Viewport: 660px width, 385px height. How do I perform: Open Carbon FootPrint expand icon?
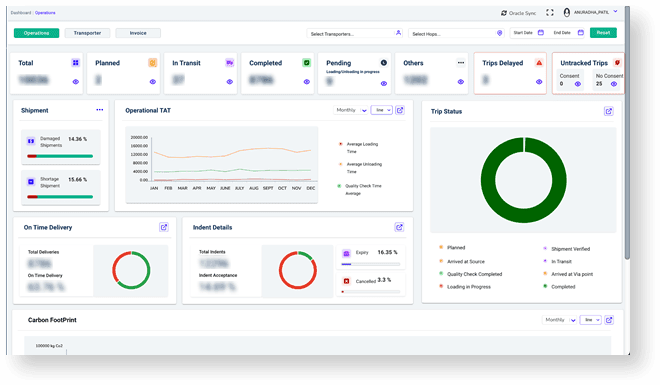pyautogui.click(x=609, y=320)
